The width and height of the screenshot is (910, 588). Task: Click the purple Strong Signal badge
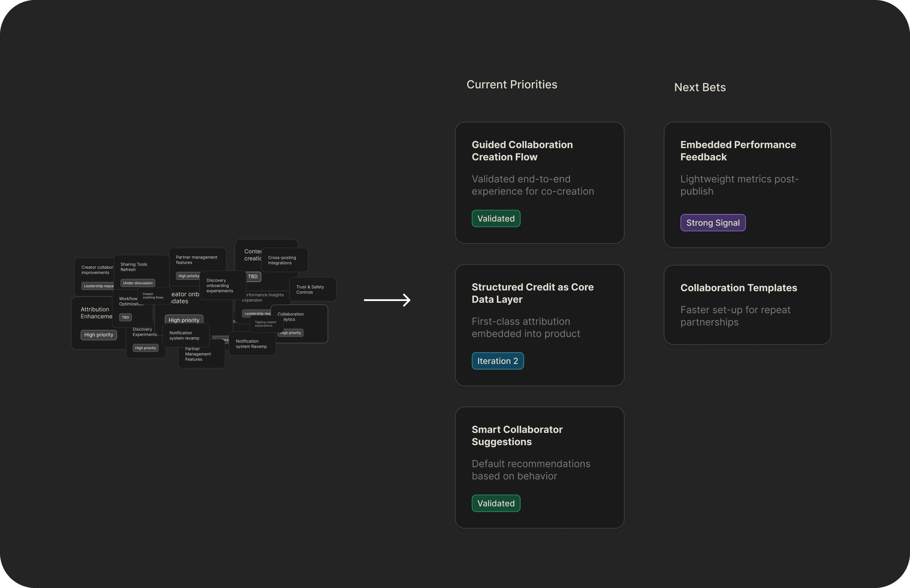coord(712,223)
